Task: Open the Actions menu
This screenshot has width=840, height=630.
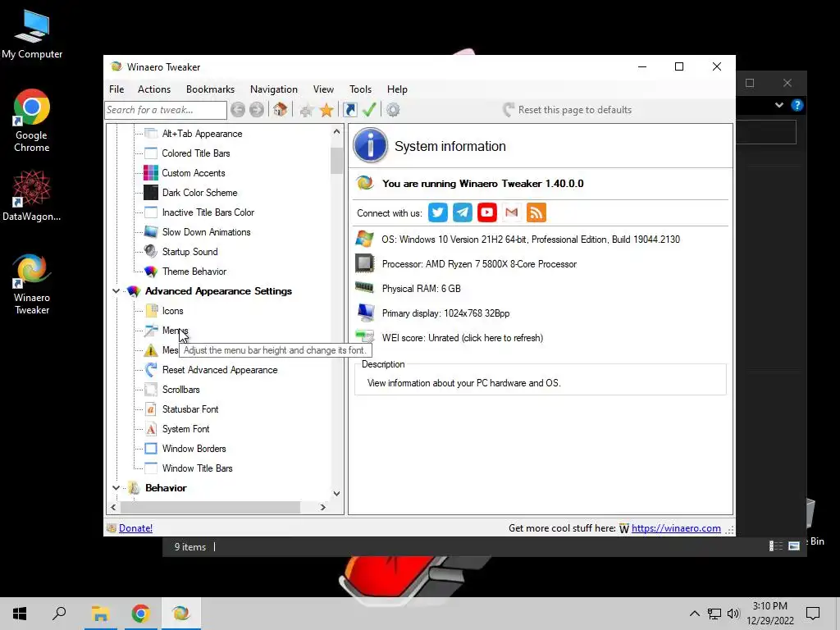Action: coord(153,89)
